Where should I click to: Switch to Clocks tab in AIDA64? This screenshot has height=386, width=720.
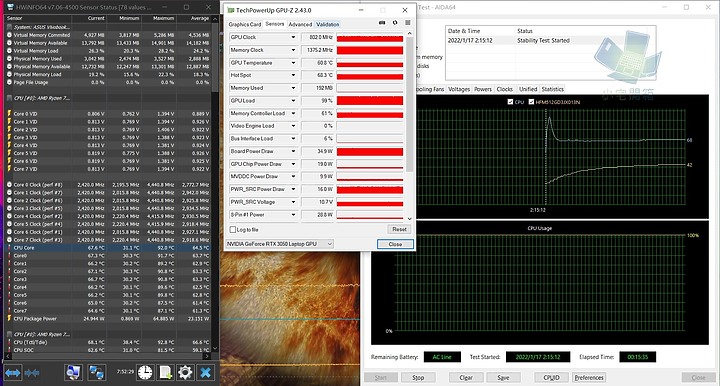point(504,89)
